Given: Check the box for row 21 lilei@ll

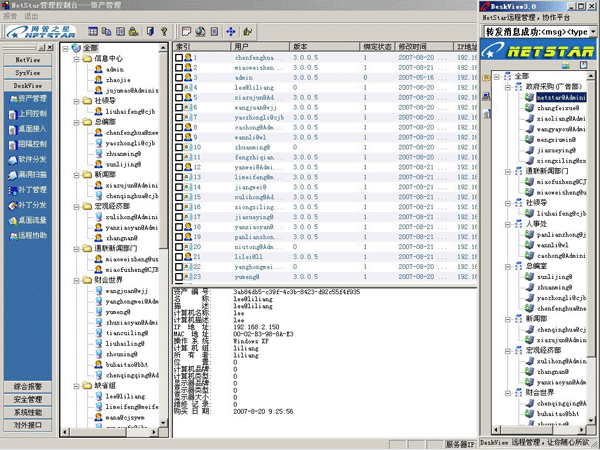Looking at the screenshot, I should click(x=179, y=257).
